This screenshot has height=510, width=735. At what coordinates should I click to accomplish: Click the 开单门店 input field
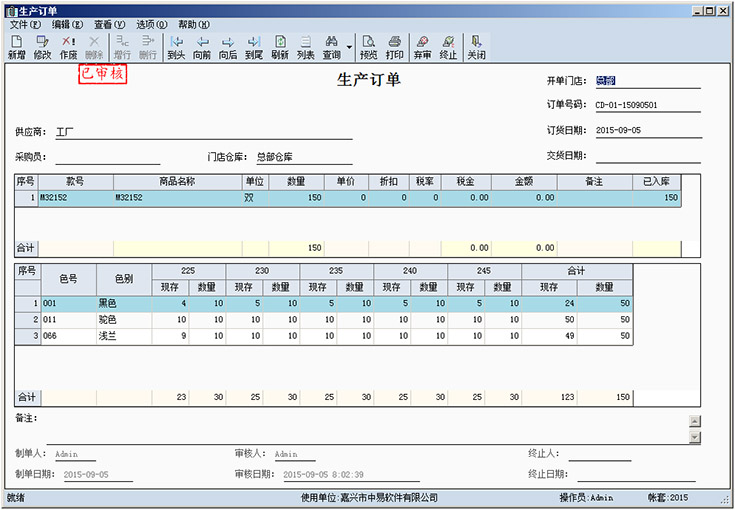point(648,81)
